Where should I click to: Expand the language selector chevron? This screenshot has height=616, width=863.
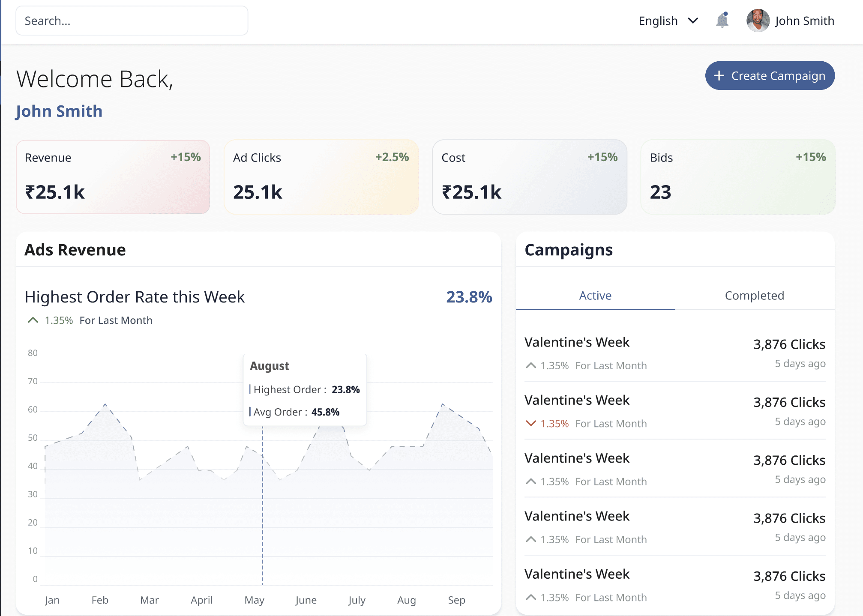tap(693, 21)
